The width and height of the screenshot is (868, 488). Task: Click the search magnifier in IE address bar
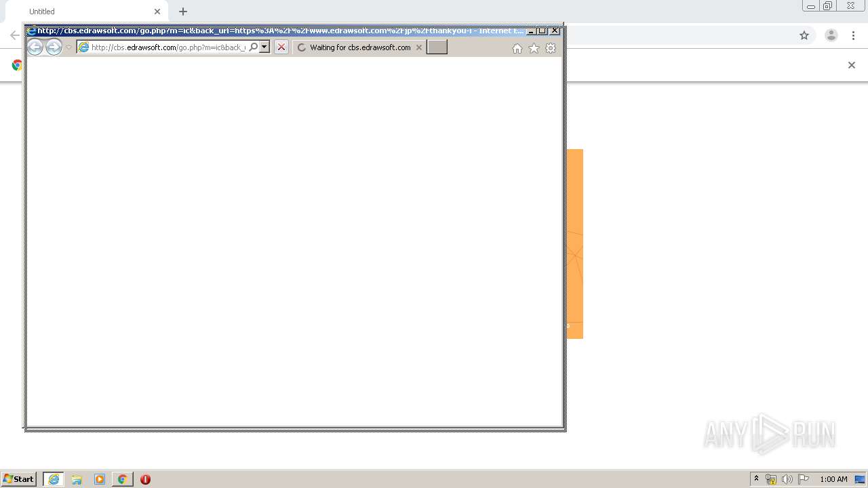point(254,47)
